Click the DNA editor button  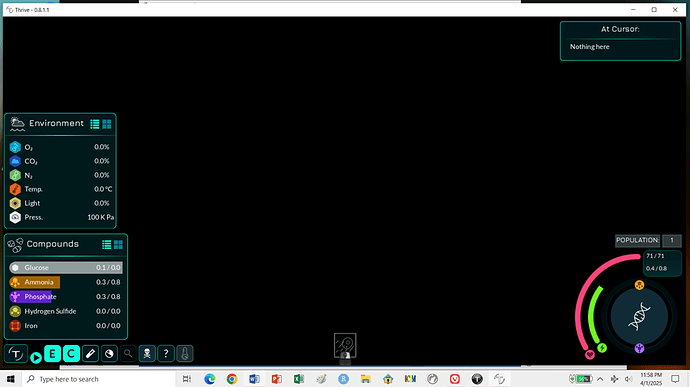tap(639, 317)
